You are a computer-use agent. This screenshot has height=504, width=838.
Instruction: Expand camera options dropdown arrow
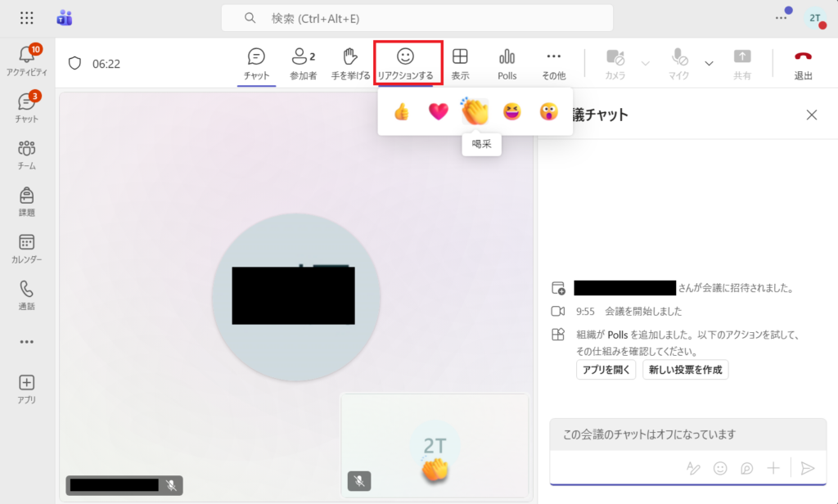[x=645, y=63]
